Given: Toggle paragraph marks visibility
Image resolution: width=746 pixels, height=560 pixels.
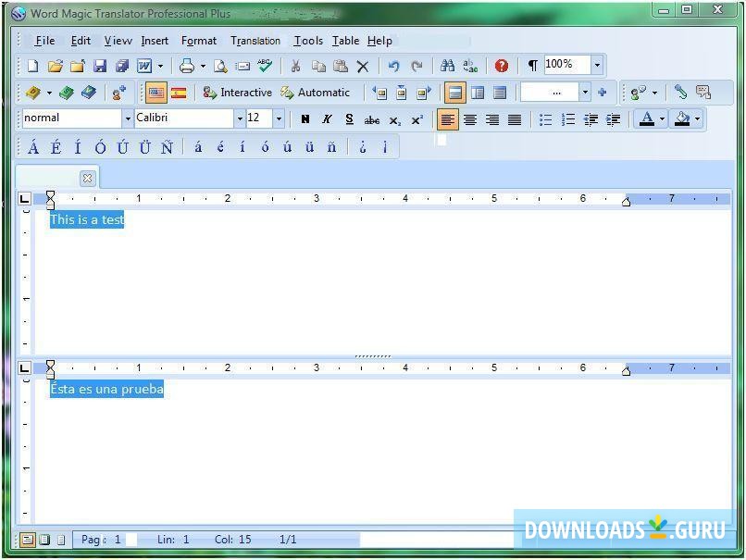Looking at the screenshot, I should click(x=530, y=65).
